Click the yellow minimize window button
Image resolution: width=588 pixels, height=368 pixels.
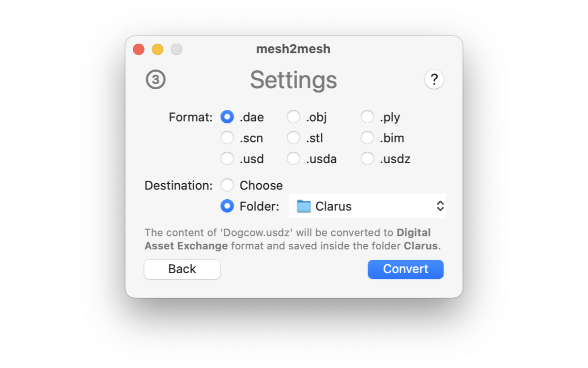tap(158, 49)
